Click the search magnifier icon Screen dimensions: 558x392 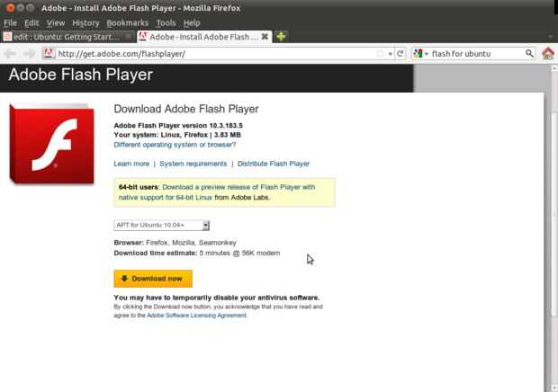(x=529, y=54)
